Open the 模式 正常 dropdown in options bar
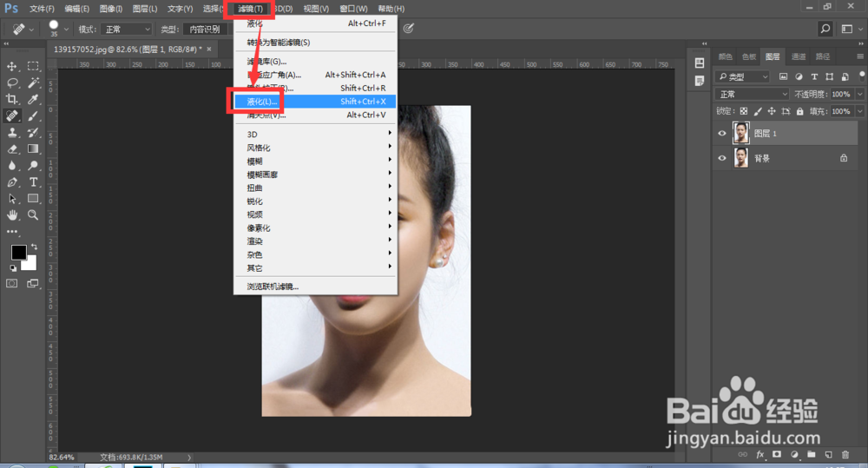The image size is (868, 468). [128, 30]
